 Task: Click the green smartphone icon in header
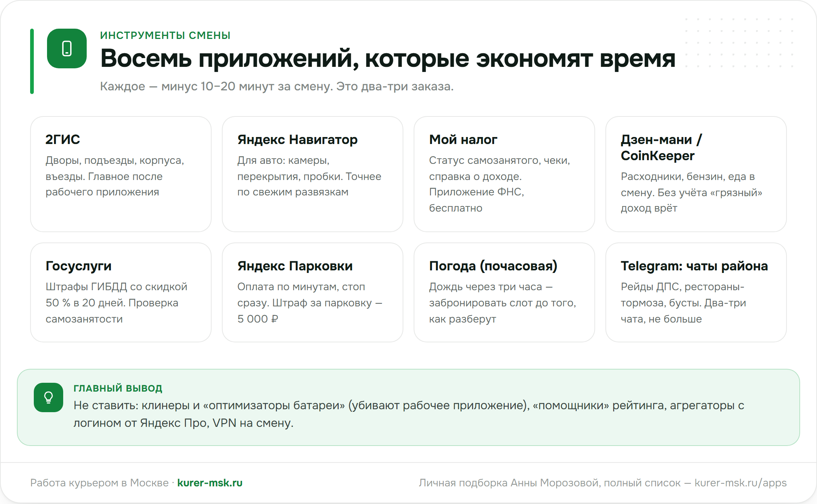coord(67,48)
